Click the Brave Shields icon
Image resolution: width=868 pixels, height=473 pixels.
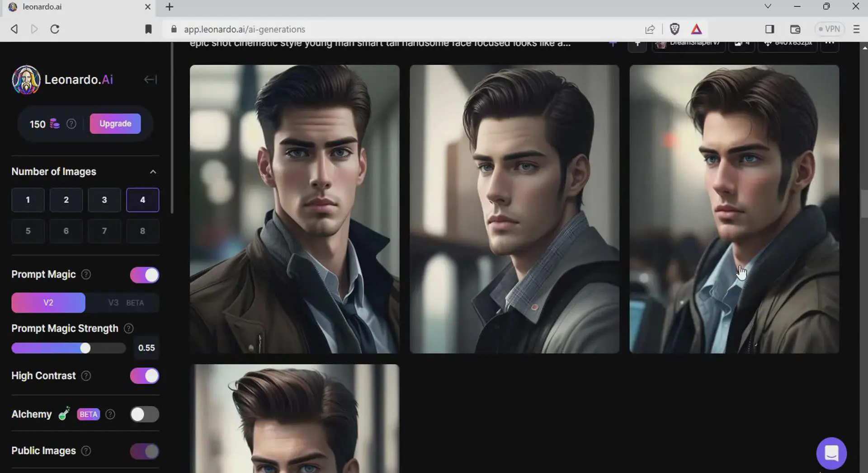point(674,29)
